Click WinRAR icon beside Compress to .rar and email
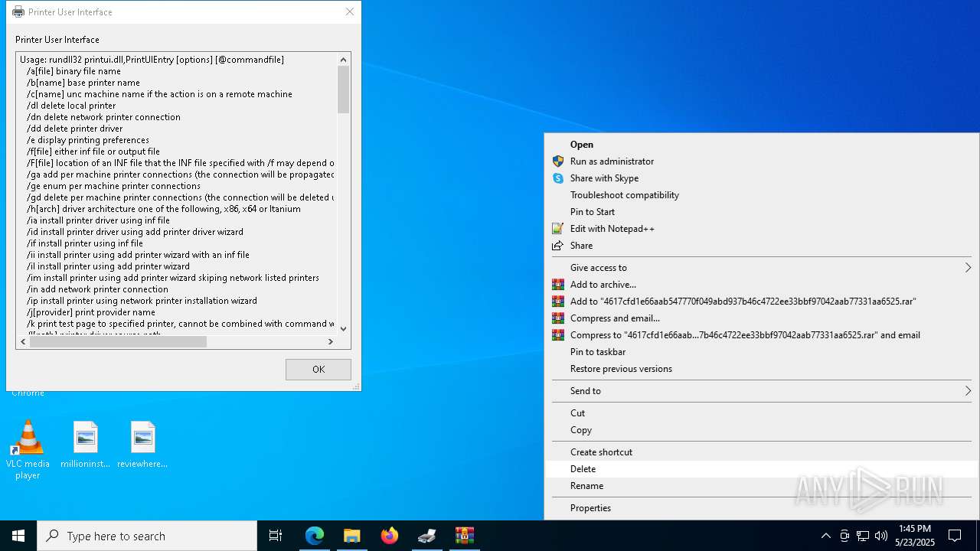 click(558, 335)
